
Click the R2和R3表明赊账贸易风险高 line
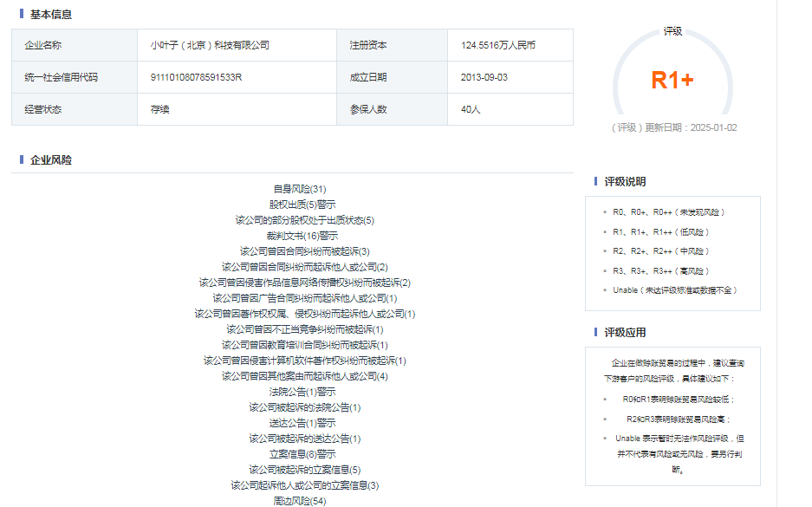(x=679, y=419)
